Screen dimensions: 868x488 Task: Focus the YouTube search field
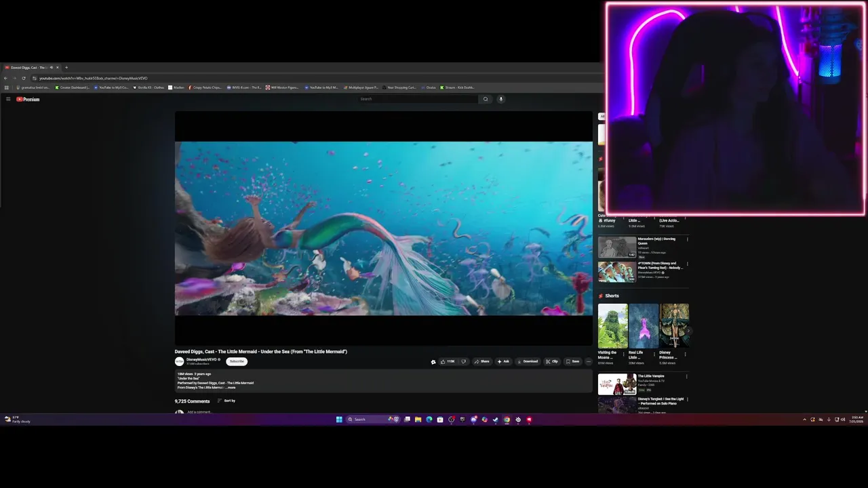point(418,99)
